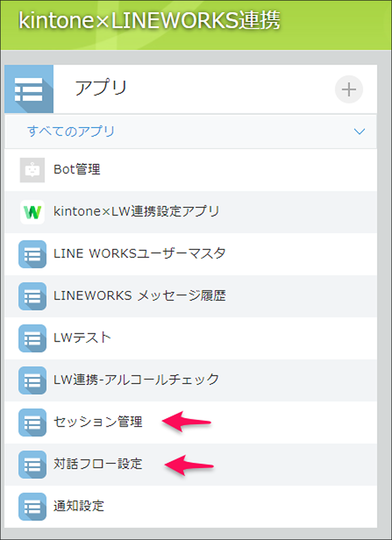Click the plus icon to add an app
The height and width of the screenshot is (540, 392).
349,90
